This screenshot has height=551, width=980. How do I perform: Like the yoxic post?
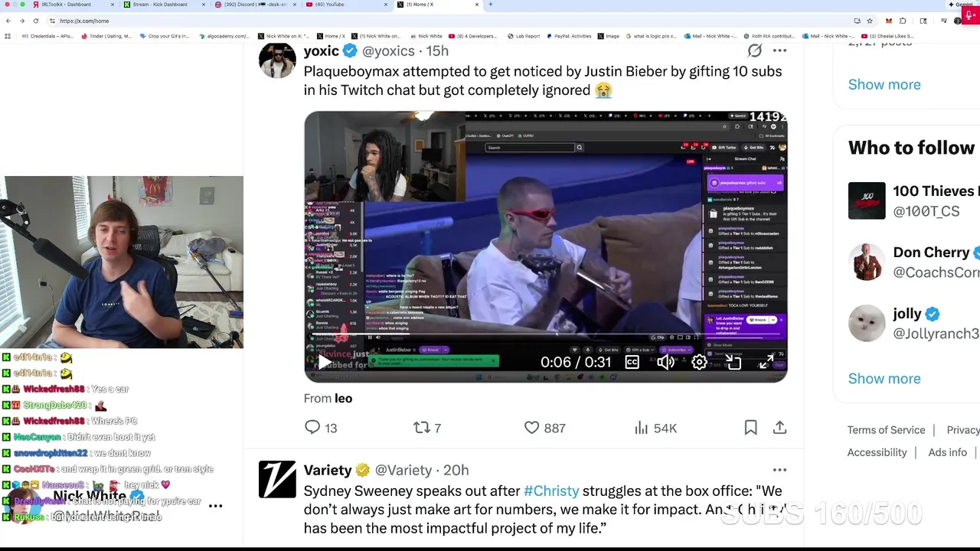pos(544,428)
